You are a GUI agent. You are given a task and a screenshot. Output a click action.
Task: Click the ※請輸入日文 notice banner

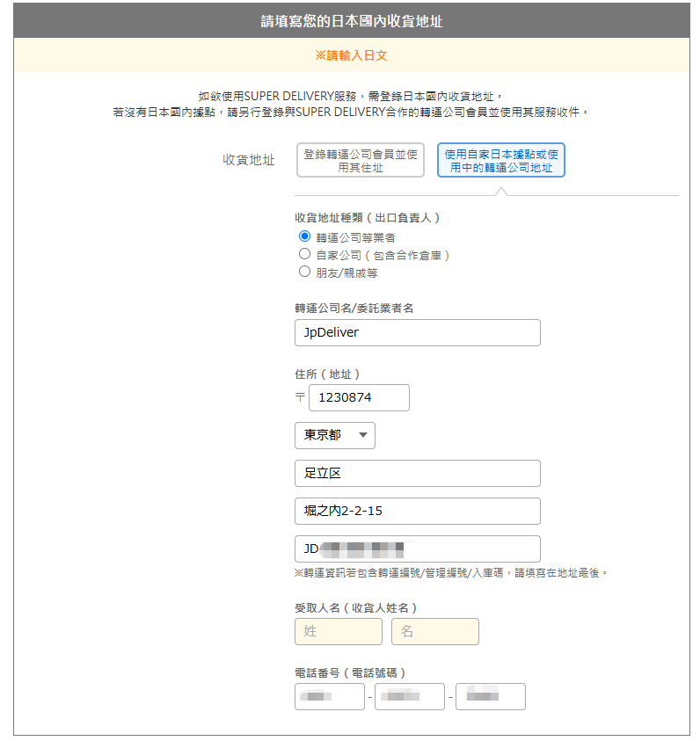point(351,55)
